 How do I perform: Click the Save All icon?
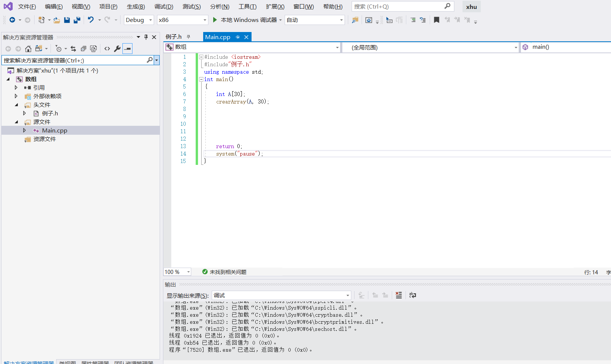77,20
